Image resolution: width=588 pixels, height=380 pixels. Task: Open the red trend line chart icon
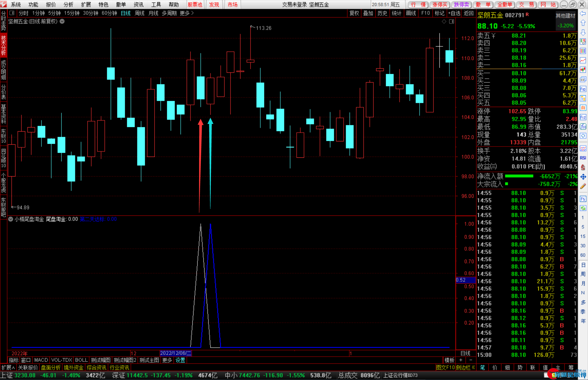[583, 60]
